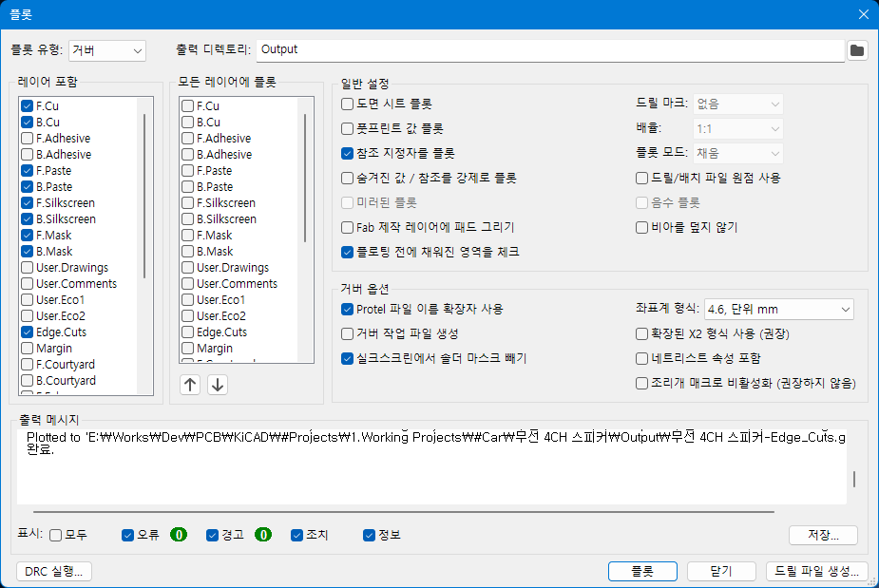Uncheck B.Cu in 레이어 포함 list
The height and width of the screenshot is (588, 879).
[27, 123]
